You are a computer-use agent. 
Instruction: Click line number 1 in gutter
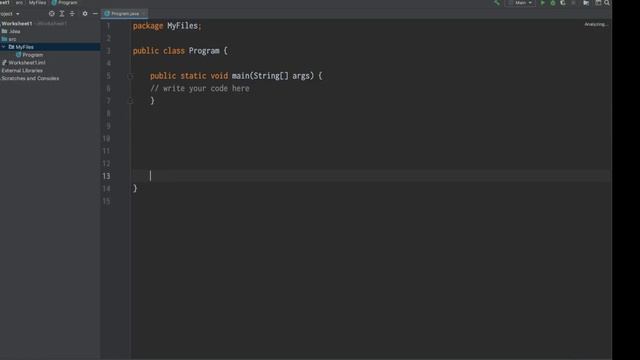(x=108, y=26)
